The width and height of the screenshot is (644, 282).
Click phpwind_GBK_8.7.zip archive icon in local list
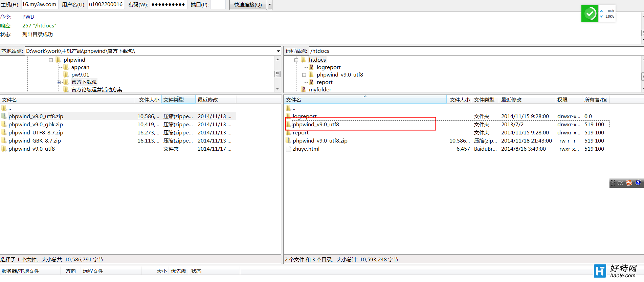pos(4,140)
